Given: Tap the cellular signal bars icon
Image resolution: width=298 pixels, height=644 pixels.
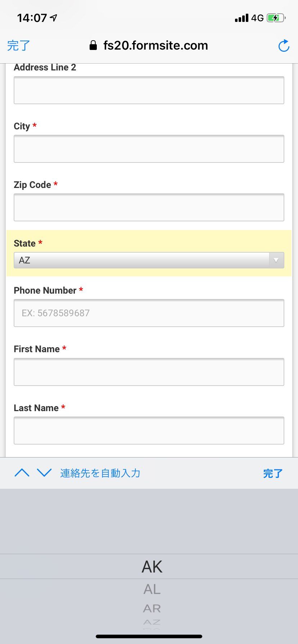Looking at the screenshot, I should 241,18.
